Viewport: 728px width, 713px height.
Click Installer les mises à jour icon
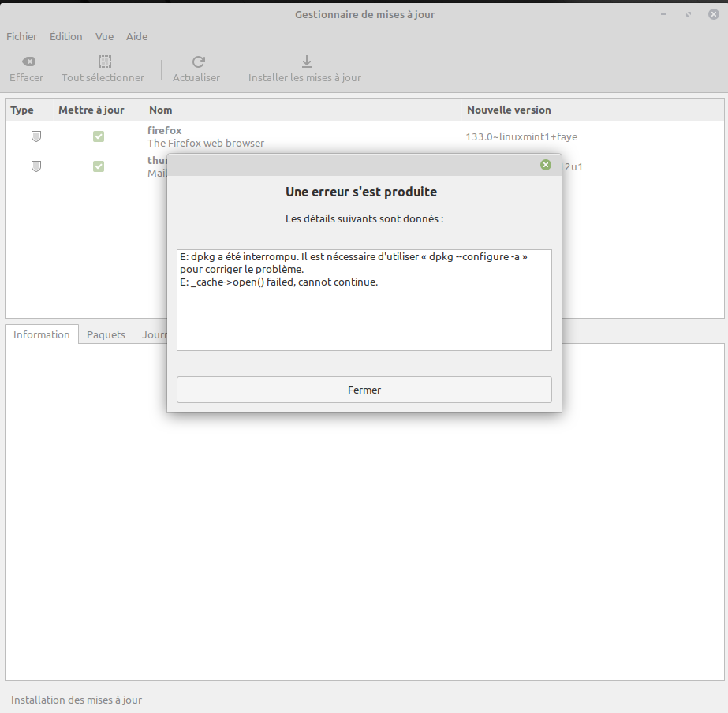pyautogui.click(x=306, y=62)
